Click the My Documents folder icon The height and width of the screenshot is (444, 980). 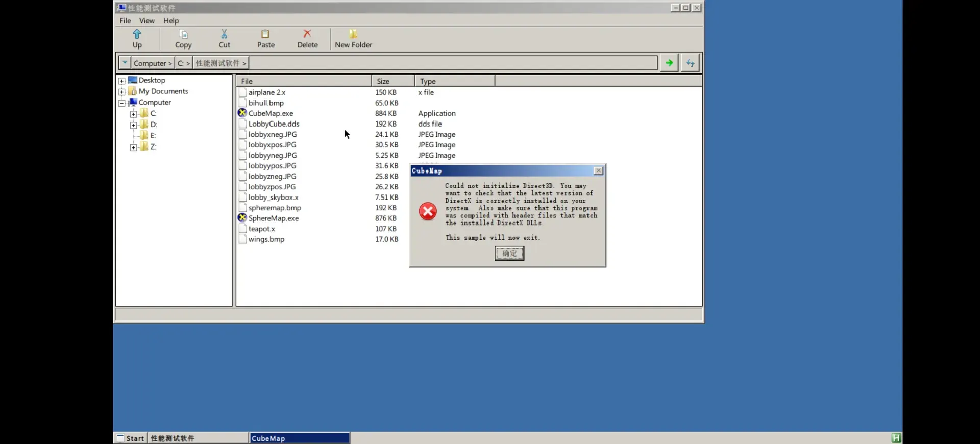(133, 91)
